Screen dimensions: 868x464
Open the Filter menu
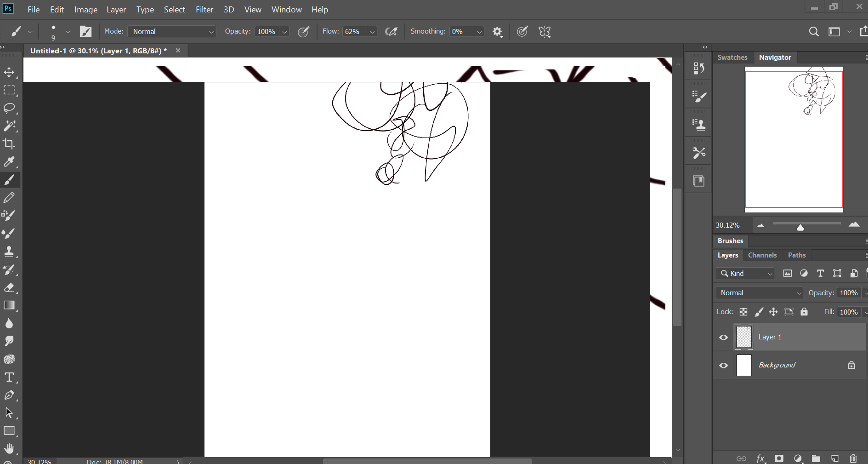click(204, 9)
